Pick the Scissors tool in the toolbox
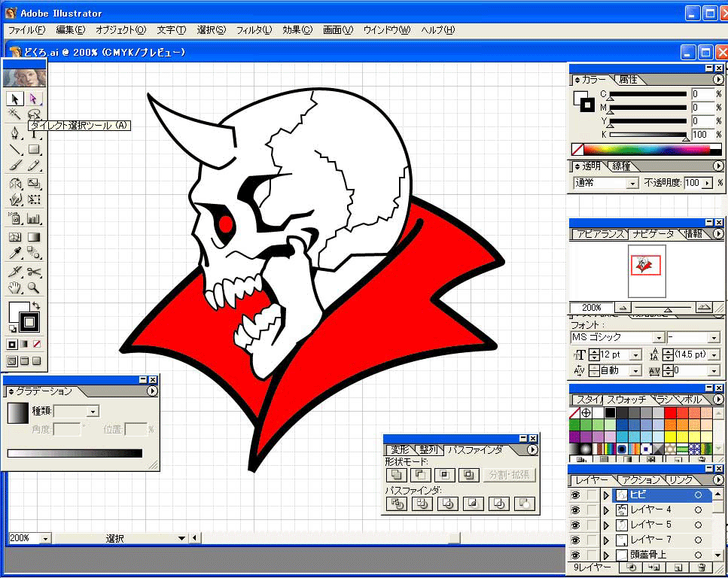The width and height of the screenshot is (728, 578). (34, 272)
